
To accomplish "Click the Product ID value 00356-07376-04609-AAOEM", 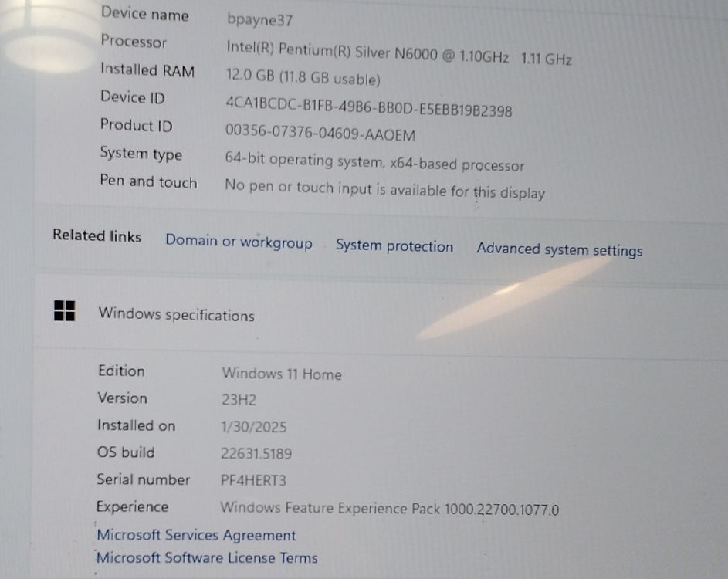I will pyautogui.click(x=320, y=134).
